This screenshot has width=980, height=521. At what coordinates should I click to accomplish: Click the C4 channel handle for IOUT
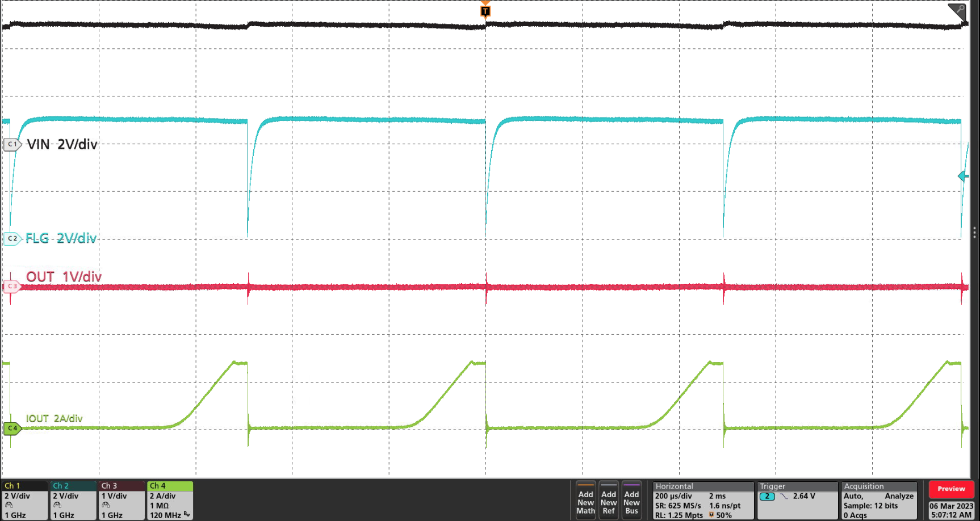pyautogui.click(x=12, y=428)
